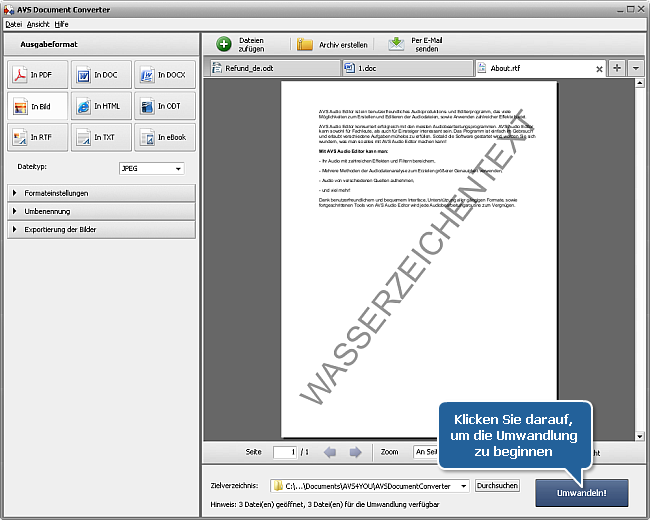Select the In ODT output format
This screenshot has width=650, height=520.
pos(165,106)
